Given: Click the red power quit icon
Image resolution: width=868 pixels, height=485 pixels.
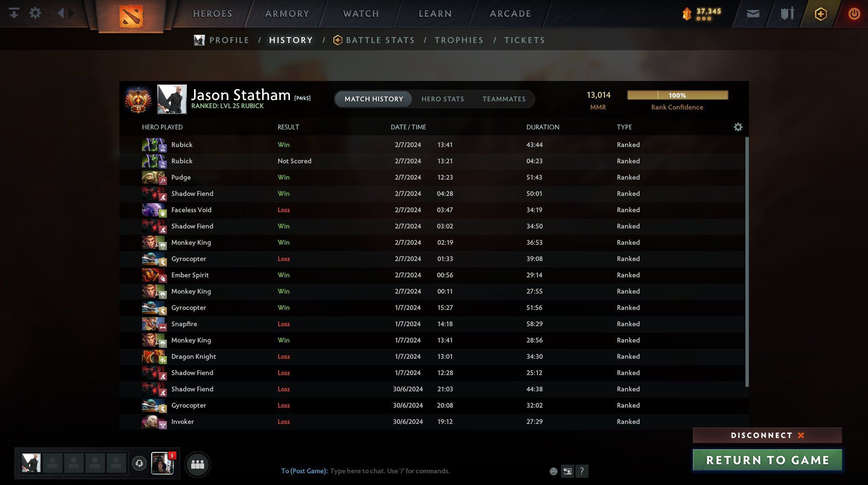Looking at the screenshot, I should [854, 14].
